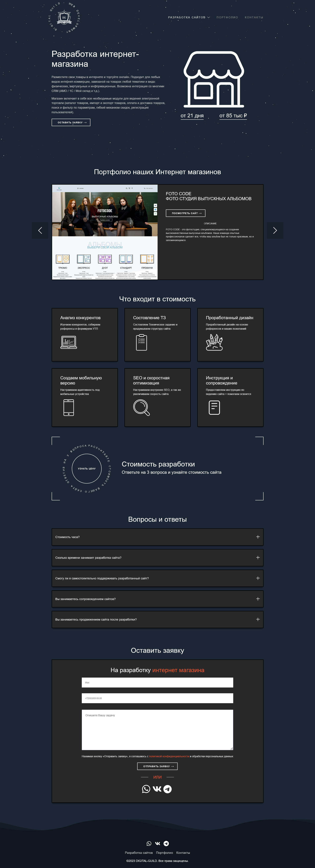
Task: Click the Оставить заявку hero button
Action: coord(71,122)
